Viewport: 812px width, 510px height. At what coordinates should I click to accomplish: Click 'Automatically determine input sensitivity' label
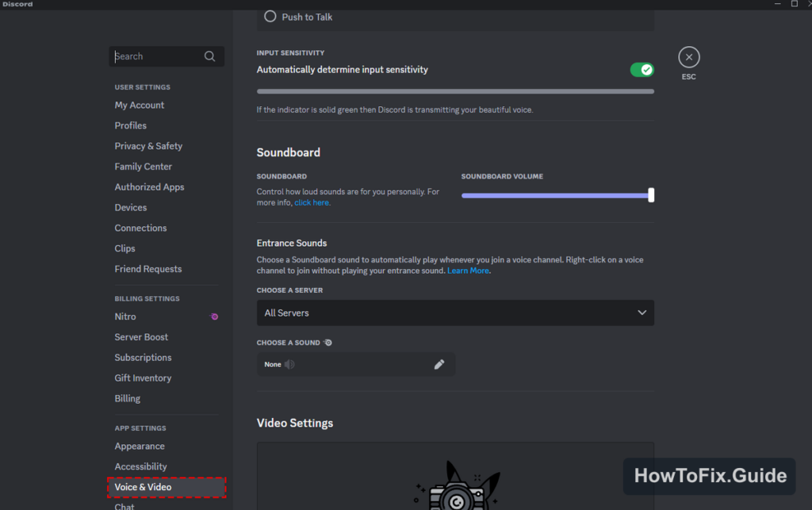pyautogui.click(x=343, y=69)
